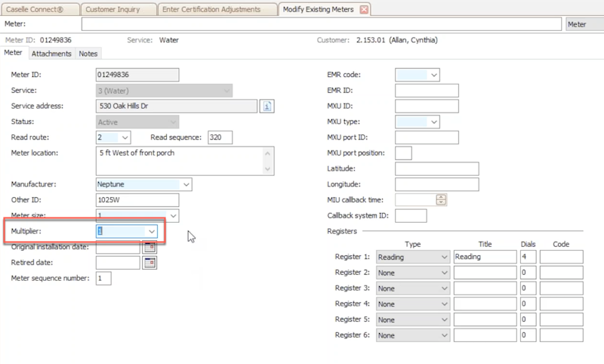604x364 pixels.
Task: Switch to the Notes tab
Action: pos(88,54)
